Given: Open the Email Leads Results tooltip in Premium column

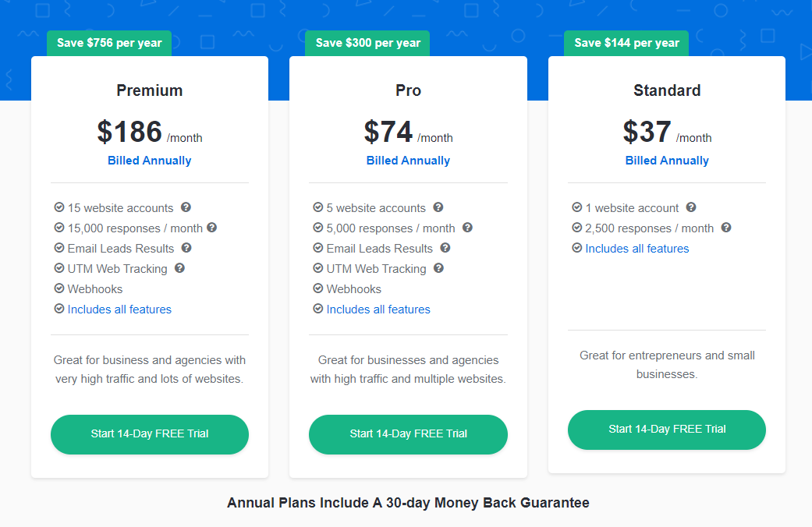Looking at the screenshot, I should [185, 248].
